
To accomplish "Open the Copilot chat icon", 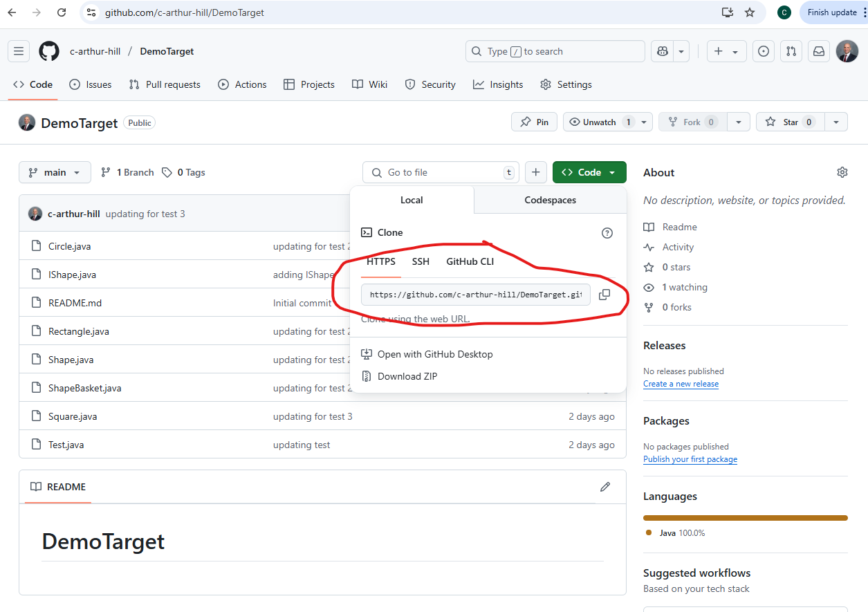I will (x=662, y=51).
